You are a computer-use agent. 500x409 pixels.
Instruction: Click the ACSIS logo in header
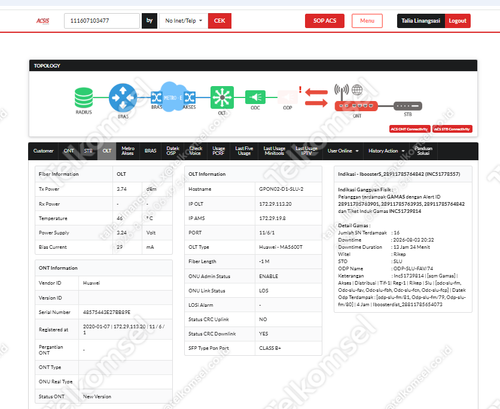43,21
